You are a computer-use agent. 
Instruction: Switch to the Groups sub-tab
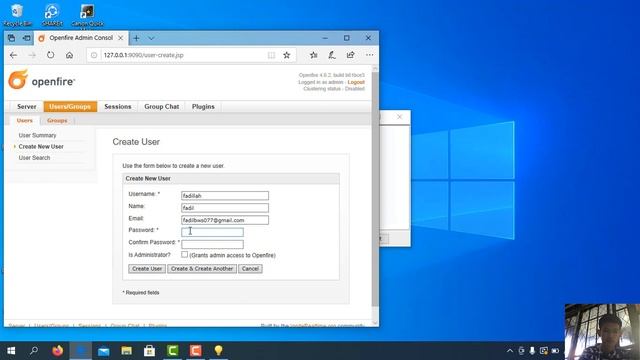[x=57, y=120]
